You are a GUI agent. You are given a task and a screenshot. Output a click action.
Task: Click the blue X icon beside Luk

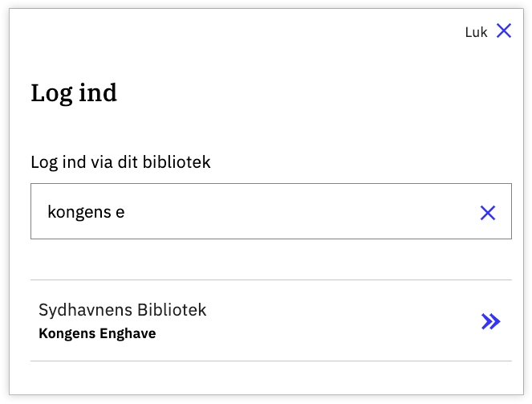[503, 31]
